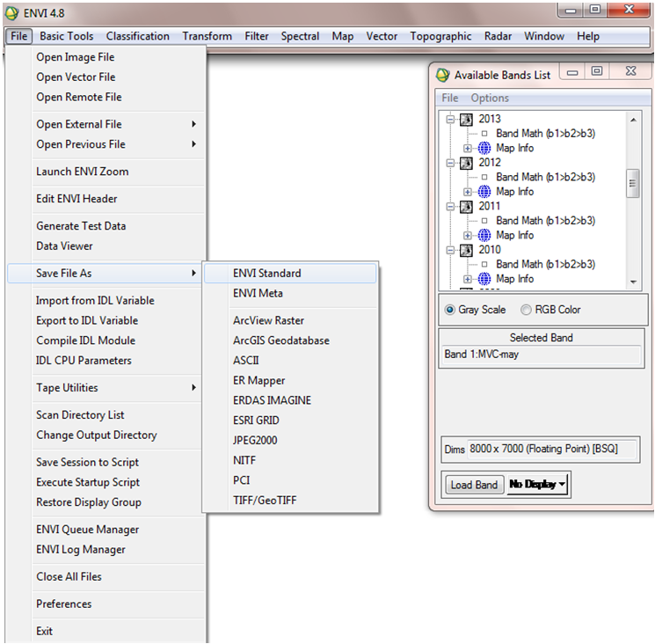Screen dimensions: 655x644
Task: Click the Available Bands List window logo icon
Action: (443, 76)
